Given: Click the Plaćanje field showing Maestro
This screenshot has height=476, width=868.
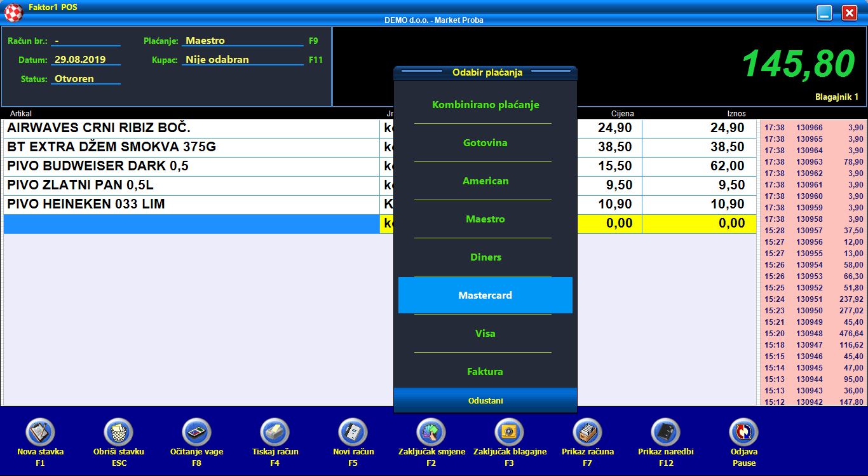Looking at the screenshot, I should point(243,41).
